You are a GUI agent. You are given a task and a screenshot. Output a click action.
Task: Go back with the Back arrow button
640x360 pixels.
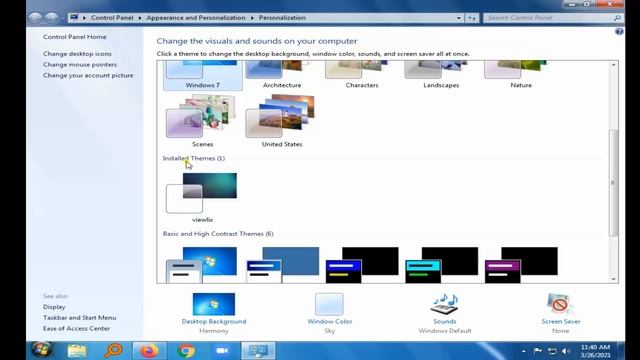(35, 18)
